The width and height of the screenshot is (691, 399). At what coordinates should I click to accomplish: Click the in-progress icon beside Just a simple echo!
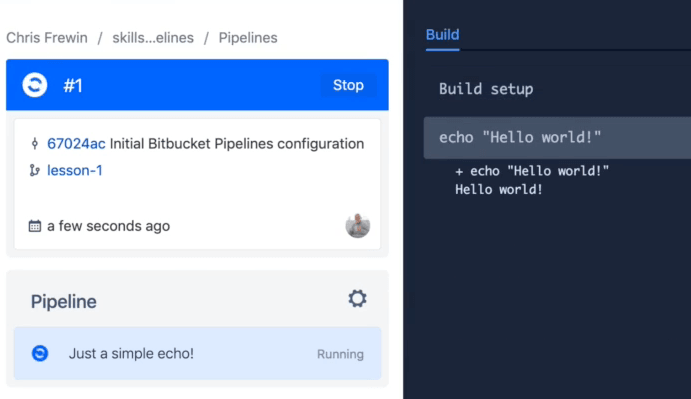click(40, 353)
